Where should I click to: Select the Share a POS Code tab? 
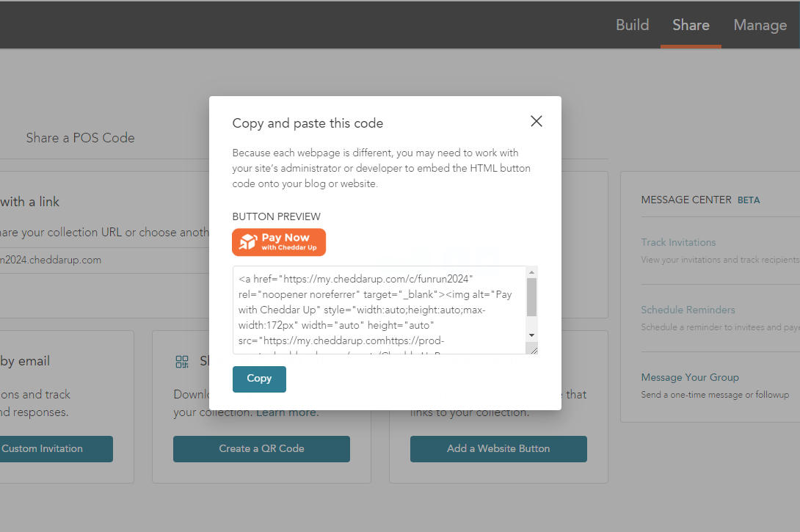coord(81,138)
